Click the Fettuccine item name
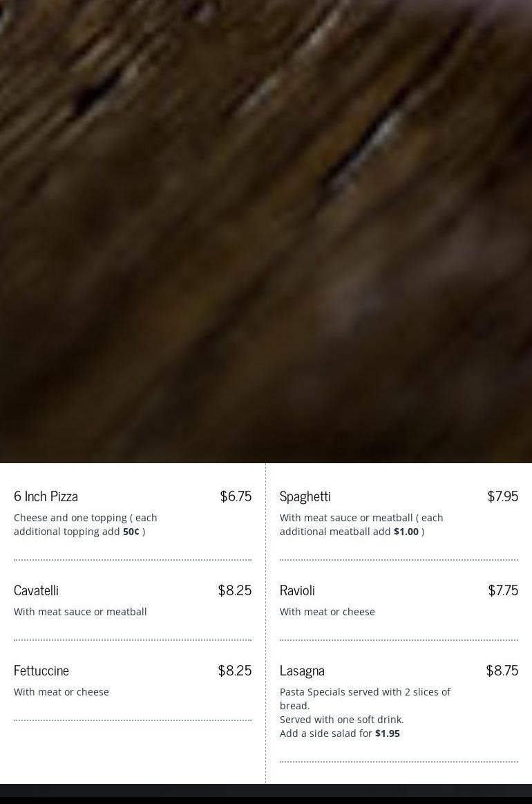 tap(41, 671)
